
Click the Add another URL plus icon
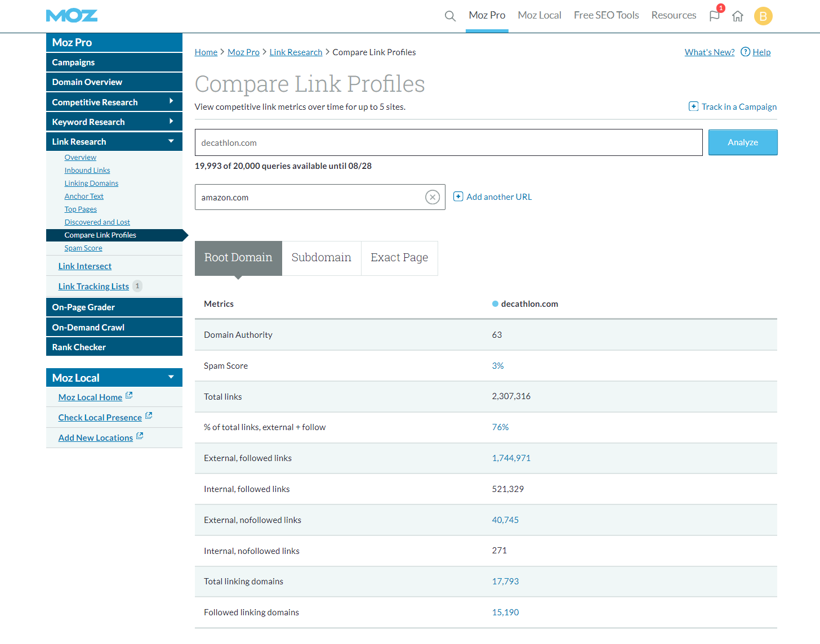[458, 196]
